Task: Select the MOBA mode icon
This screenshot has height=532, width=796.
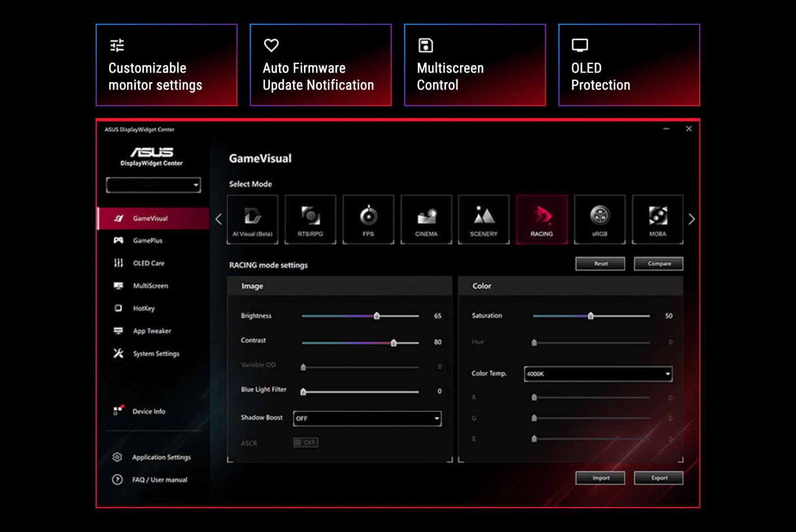Action: tap(657, 219)
